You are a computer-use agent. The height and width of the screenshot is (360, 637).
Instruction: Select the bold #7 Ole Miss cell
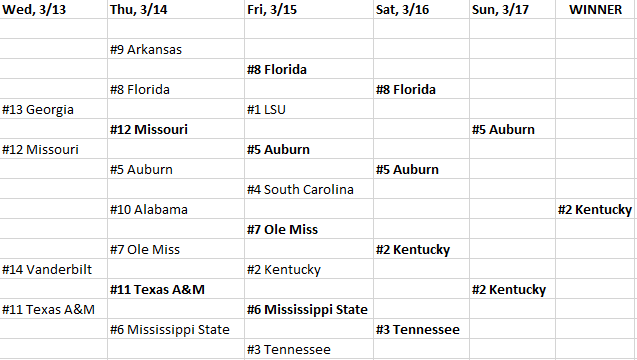click(x=309, y=229)
